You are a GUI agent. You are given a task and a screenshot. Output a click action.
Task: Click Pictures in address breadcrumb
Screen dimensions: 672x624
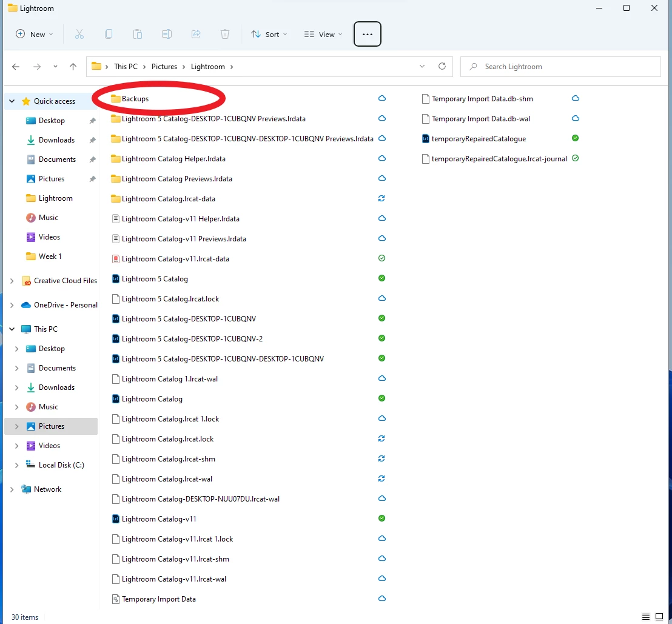(x=164, y=67)
